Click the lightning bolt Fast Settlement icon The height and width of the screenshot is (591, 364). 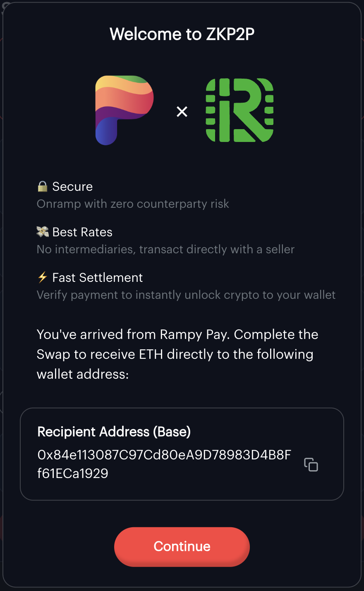point(42,277)
